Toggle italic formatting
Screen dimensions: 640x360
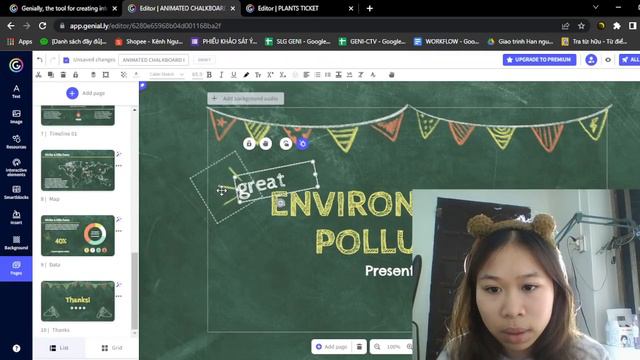click(x=221, y=75)
